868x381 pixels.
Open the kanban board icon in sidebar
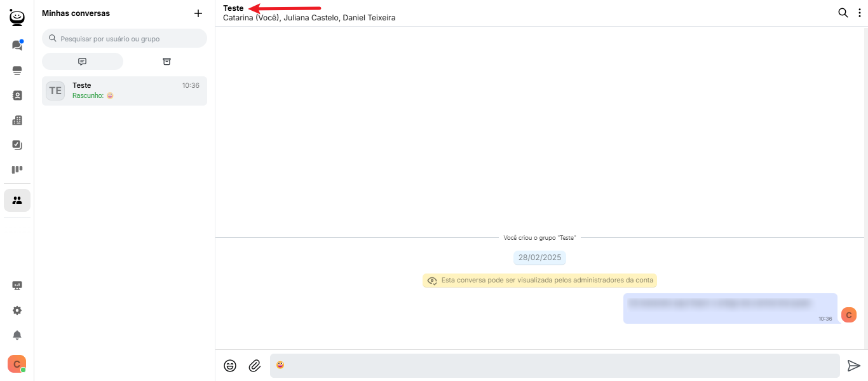17,170
